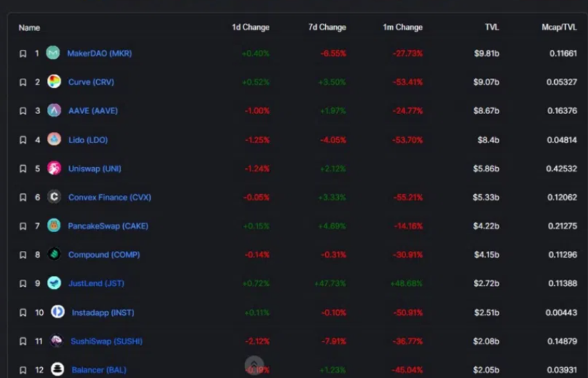Select Compound Mcap/TVL value 0.11296
588x378 pixels.
click(x=562, y=255)
